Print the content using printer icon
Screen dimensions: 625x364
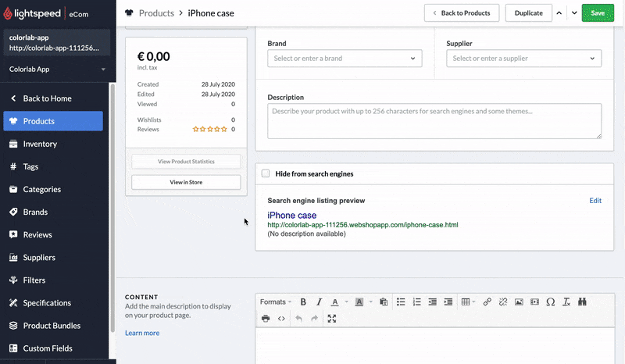tap(266, 318)
